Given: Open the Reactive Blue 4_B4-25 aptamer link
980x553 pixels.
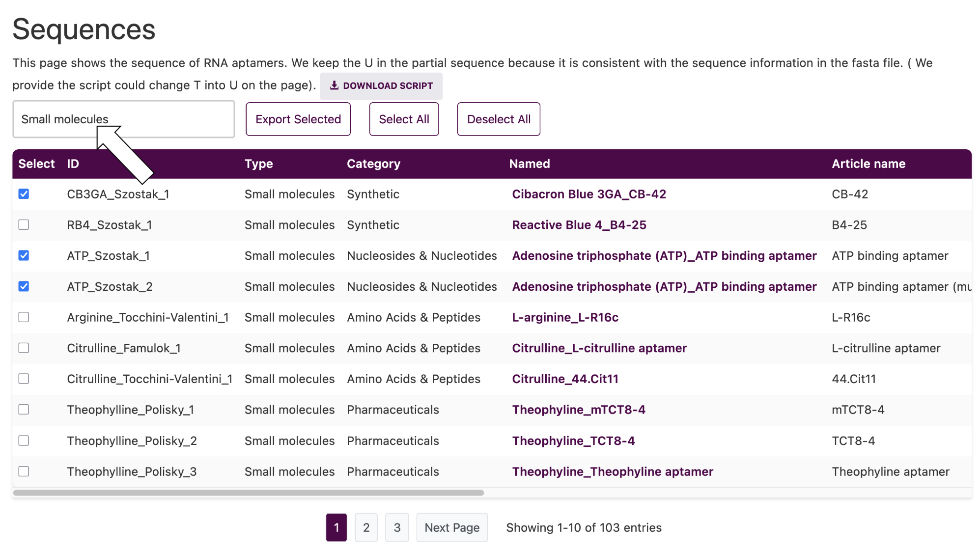Looking at the screenshot, I should (x=579, y=225).
